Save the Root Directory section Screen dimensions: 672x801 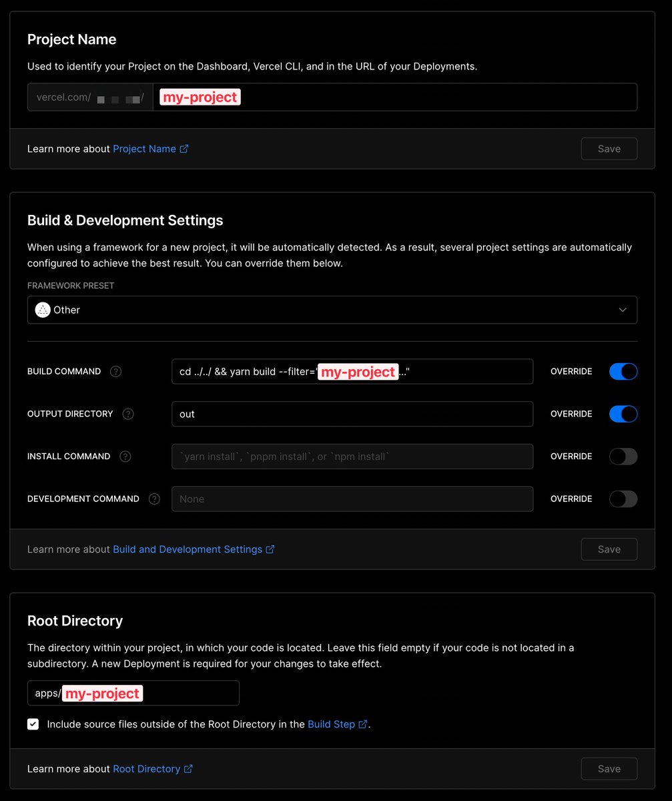click(x=609, y=769)
